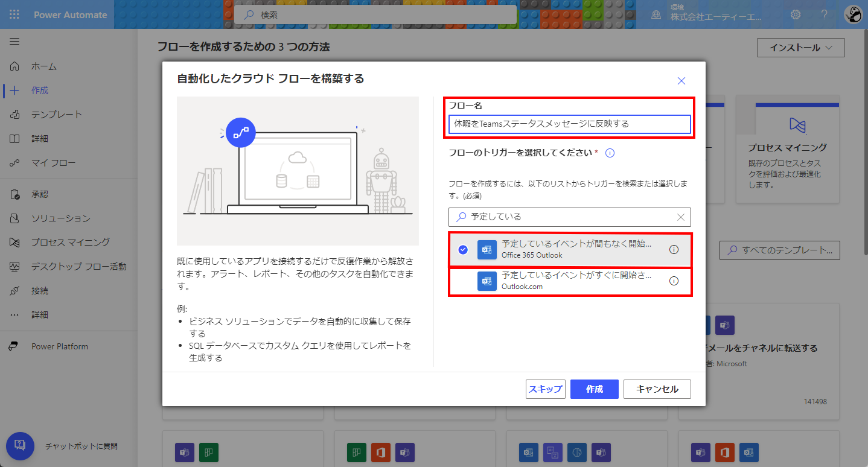Screen dimensions: 868x467
Task: Click the フロー名 text field
Action: (x=570, y=124)
